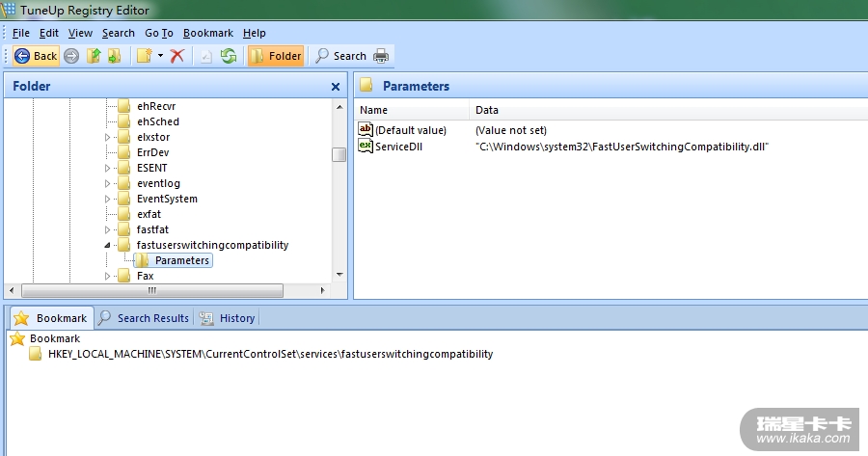
Task: Click the Default value string icon
Action: [x=366, y=129]
